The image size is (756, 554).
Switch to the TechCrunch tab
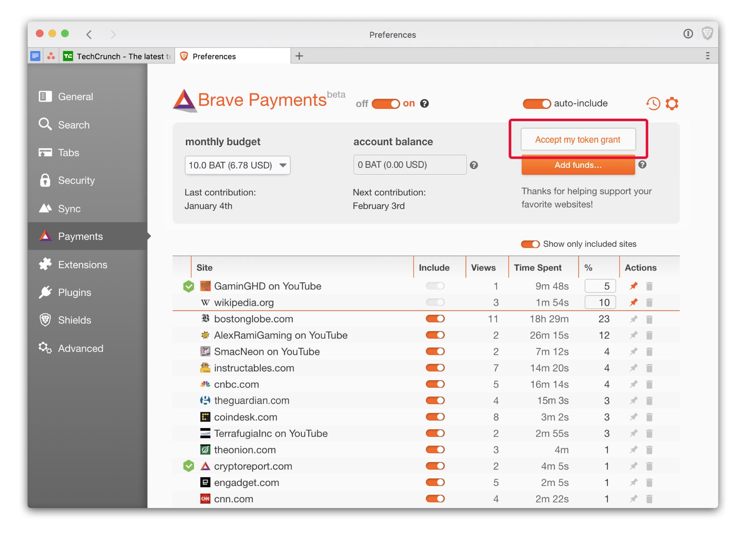point(117,56)
